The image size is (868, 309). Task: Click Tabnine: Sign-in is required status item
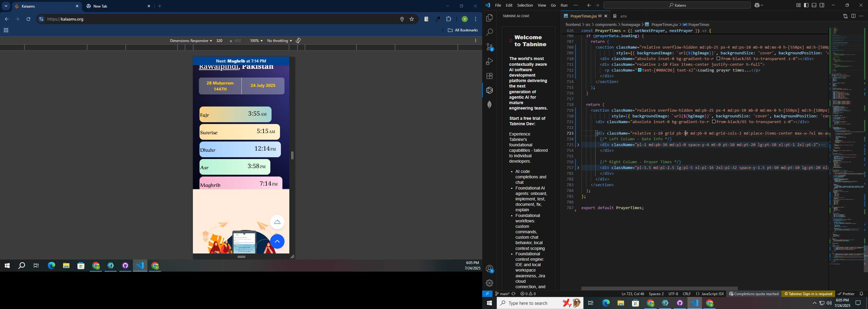808,294
